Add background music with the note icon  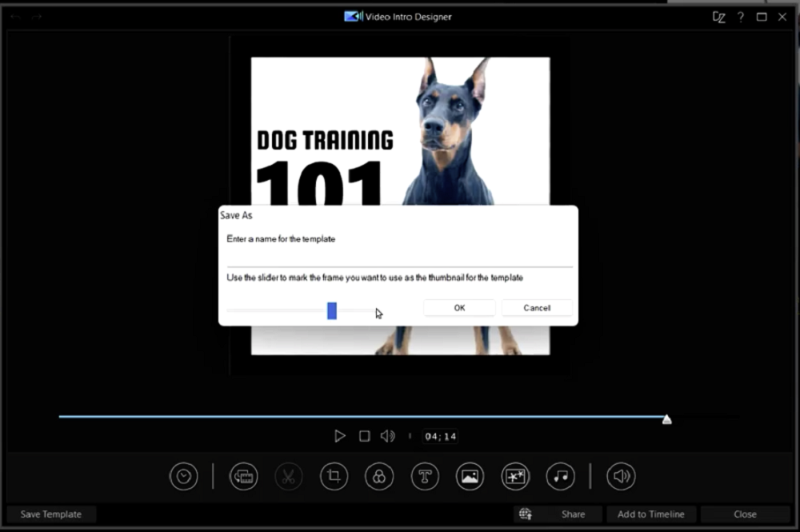[x=560, y=477]
